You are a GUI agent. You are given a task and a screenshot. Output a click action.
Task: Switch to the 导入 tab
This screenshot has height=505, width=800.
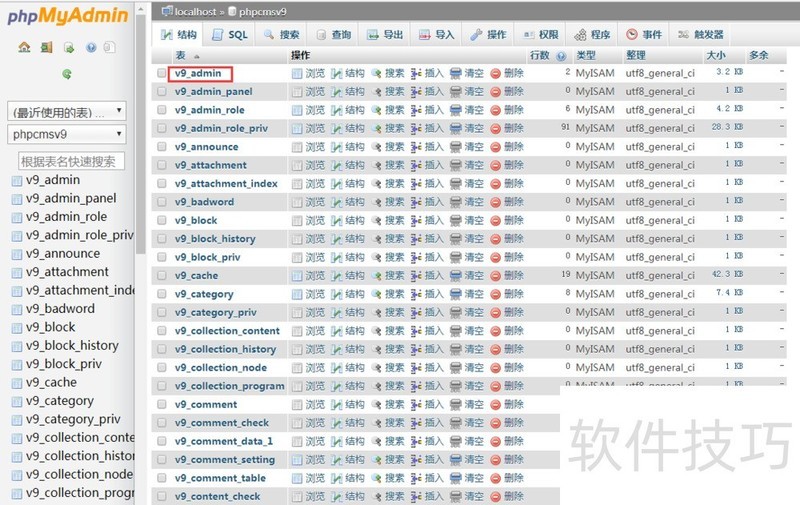click(x=437, y=35)
